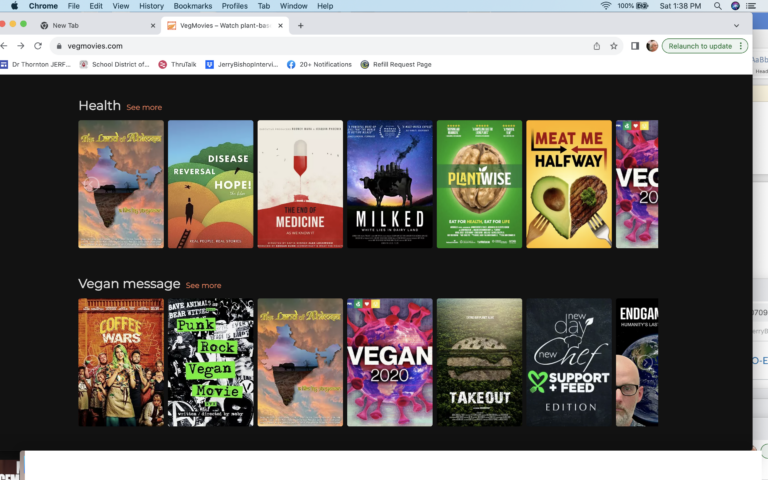Open Land of Ahimsa in Vegan message
Image resolution: width=768 pixels, height=480 pixels.
(x=300, y=362)
